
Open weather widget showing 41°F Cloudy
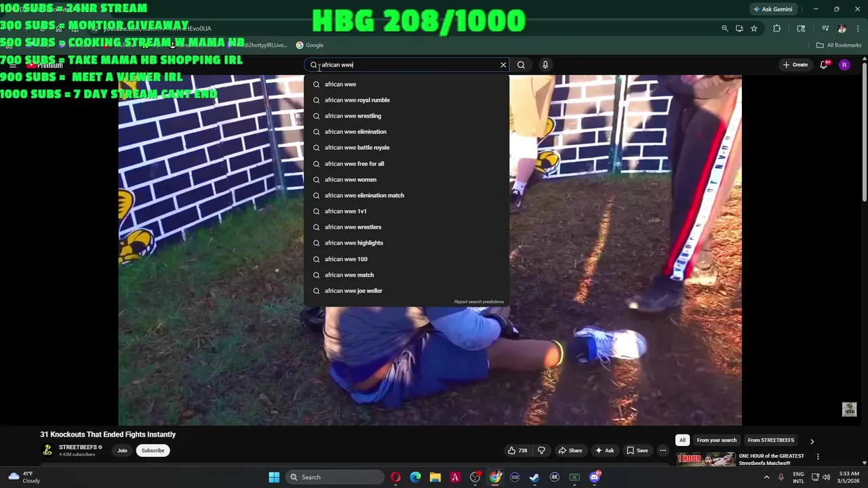coord(23,477)
